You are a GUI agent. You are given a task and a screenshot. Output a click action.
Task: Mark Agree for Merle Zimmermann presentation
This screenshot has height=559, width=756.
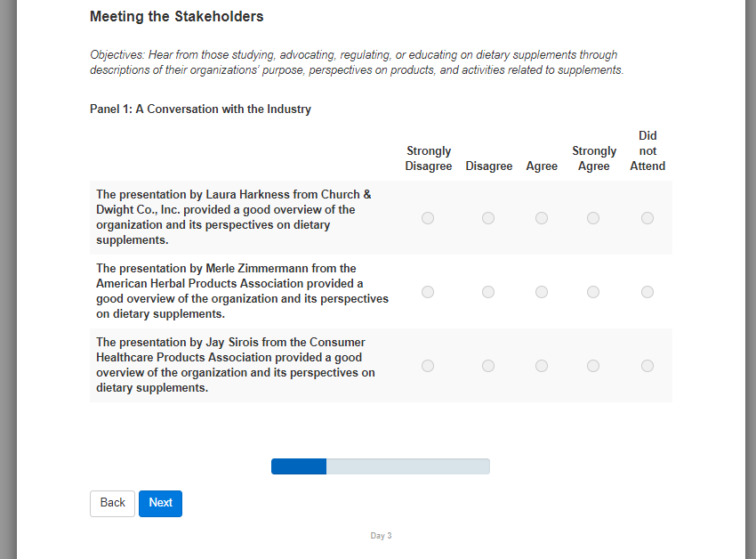tap(542, 292)
